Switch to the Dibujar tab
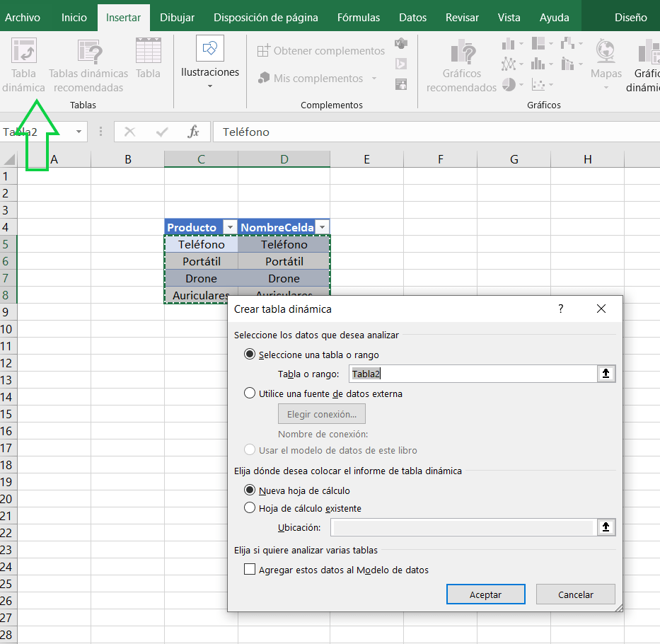 pos(177,17)
